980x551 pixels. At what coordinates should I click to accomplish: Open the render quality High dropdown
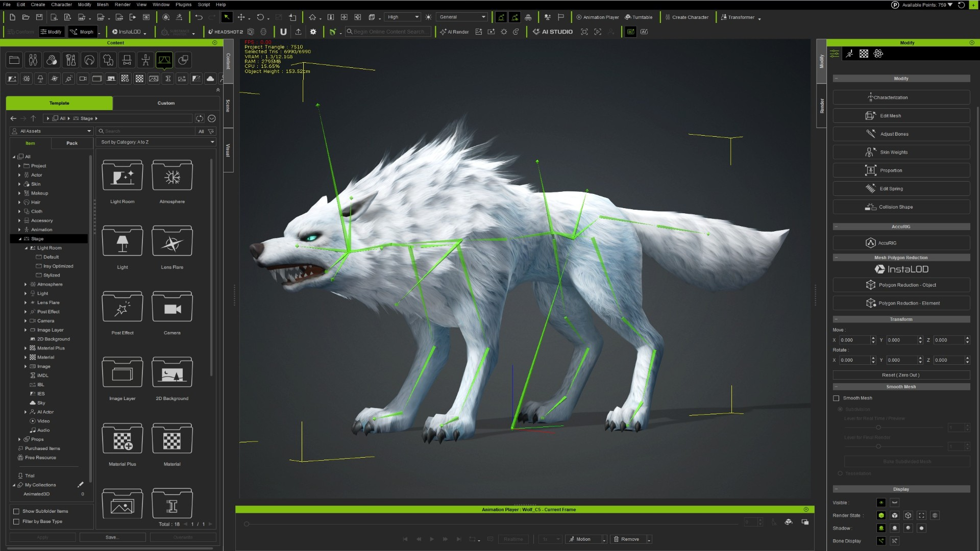[x=403, y=17]
